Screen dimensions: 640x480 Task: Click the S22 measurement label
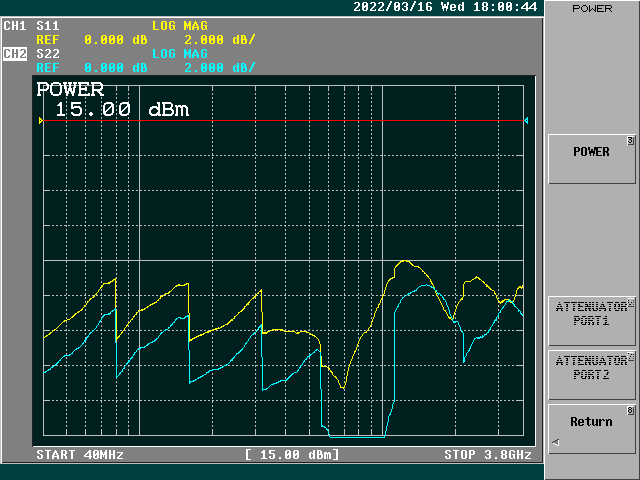pos(48,54)
